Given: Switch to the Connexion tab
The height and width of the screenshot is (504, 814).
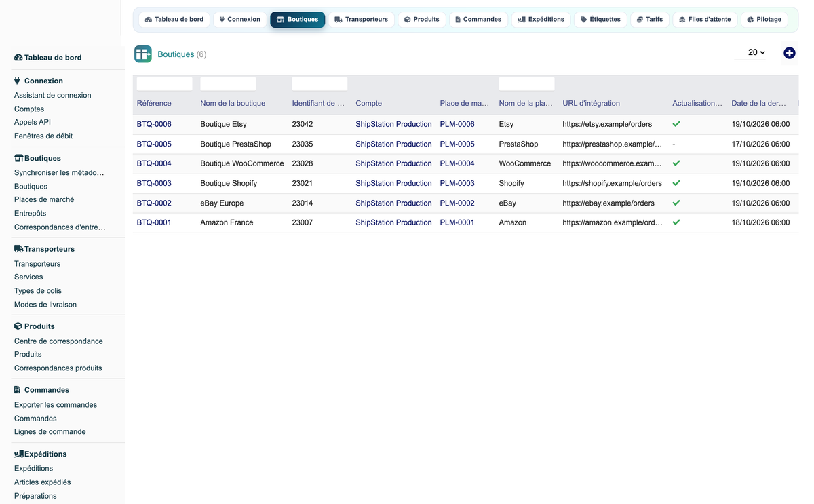Looking at the screenshot, I should point(240,20).
